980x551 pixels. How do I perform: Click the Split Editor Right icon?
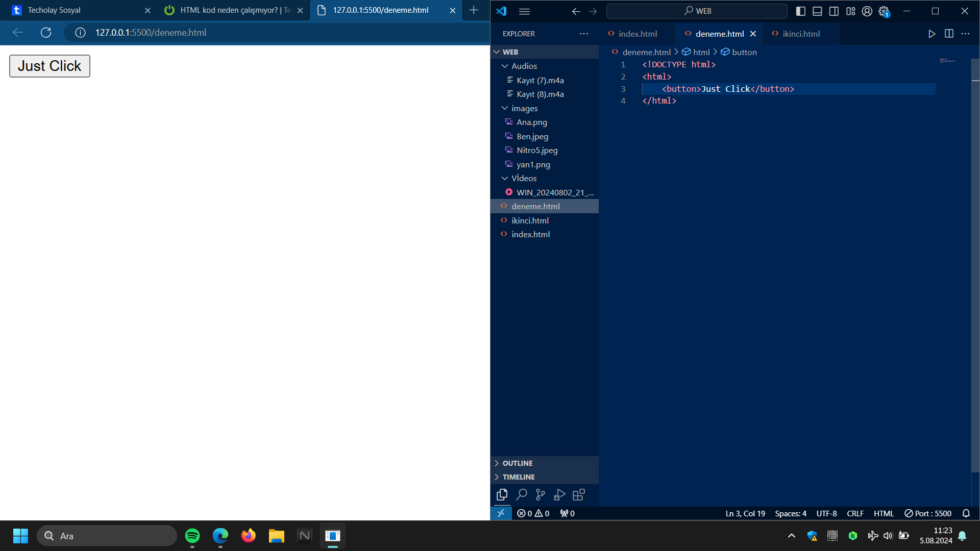point(949,34)
